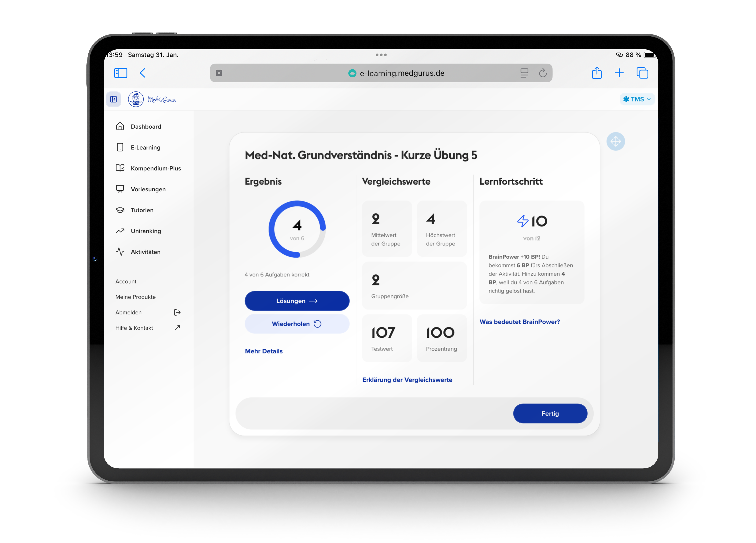
Task: Go back with Safari back arrow
Action: point(143,73)
